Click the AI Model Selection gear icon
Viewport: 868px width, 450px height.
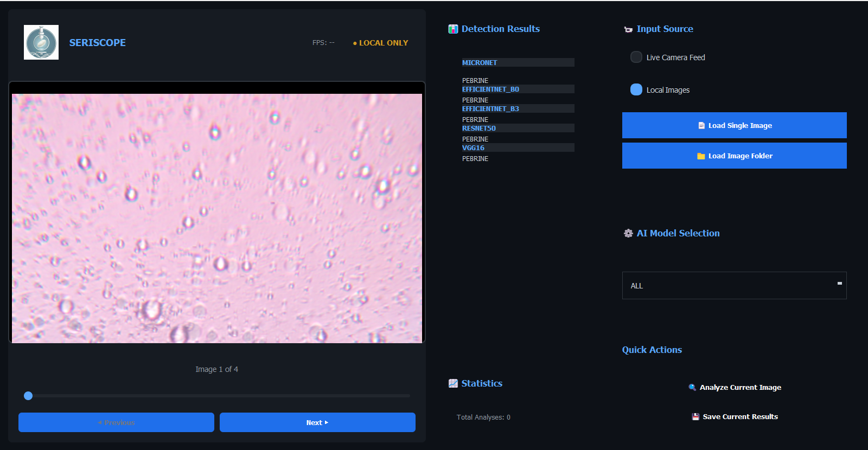pyautogui.click(x=628, y=233)
